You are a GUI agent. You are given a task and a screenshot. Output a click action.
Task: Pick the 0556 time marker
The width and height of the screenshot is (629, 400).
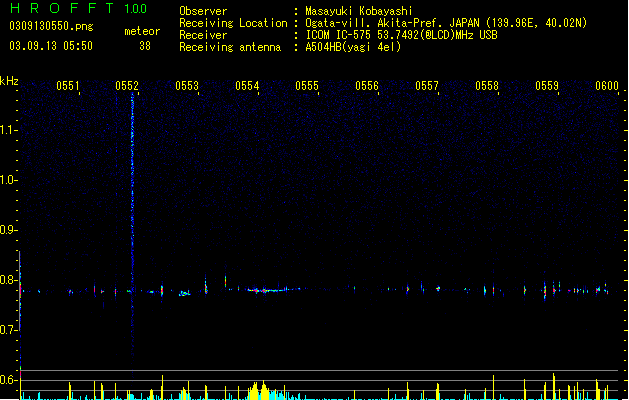pos(367,86)
